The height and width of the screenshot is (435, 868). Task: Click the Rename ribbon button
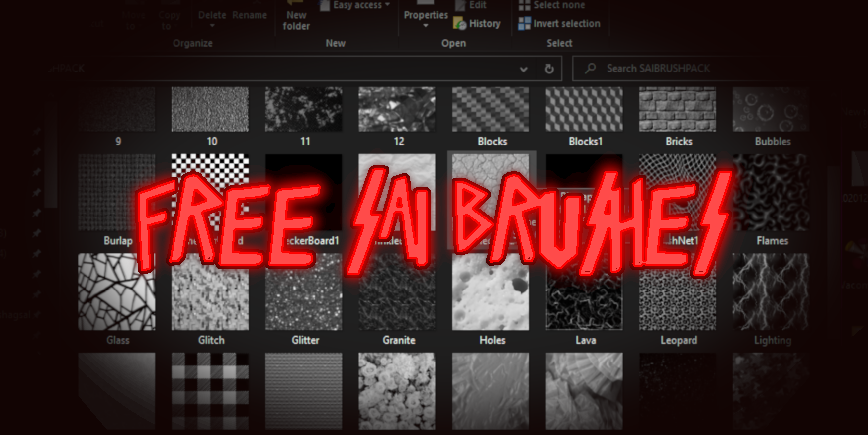pyautogui.click(x=250, y=15)
